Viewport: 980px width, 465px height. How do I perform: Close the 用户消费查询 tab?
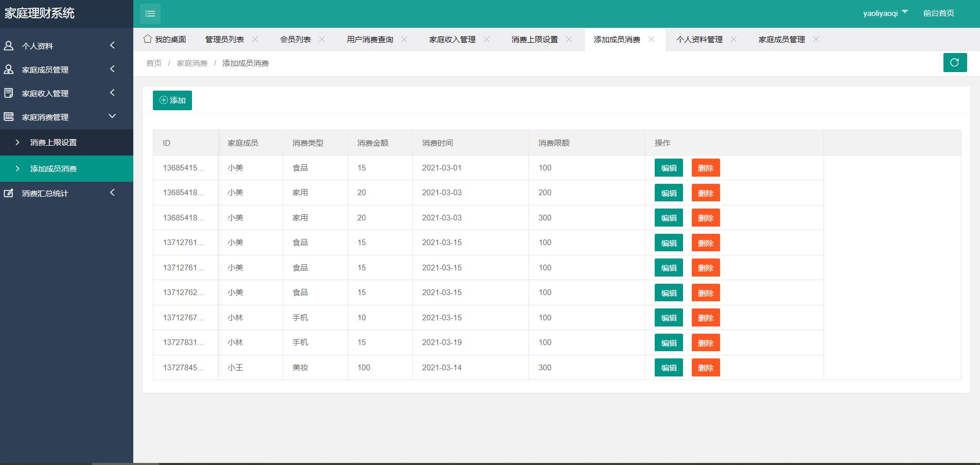(404, 39)
